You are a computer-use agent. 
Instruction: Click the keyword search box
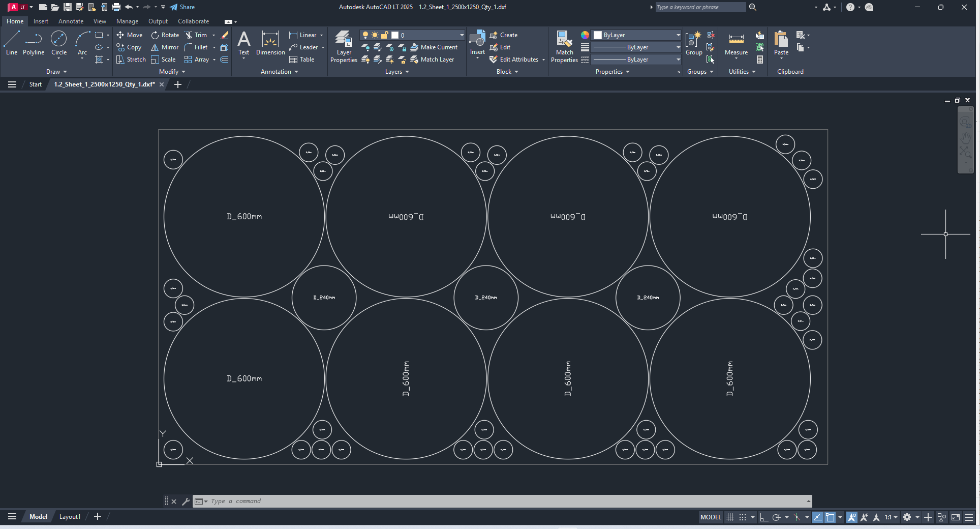tap(700, 7)
